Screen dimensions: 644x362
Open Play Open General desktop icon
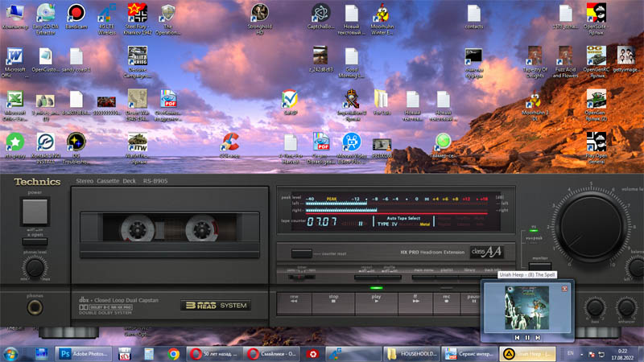point(597,148)
